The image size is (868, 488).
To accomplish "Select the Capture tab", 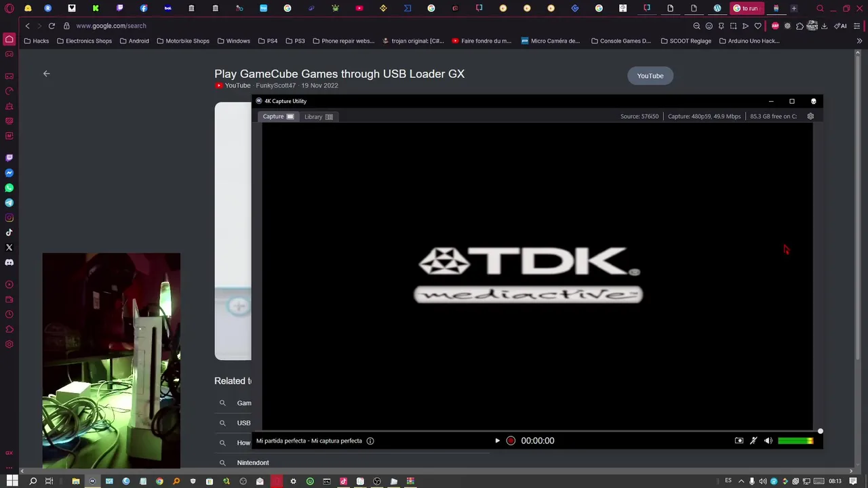I will pos(278,117).
